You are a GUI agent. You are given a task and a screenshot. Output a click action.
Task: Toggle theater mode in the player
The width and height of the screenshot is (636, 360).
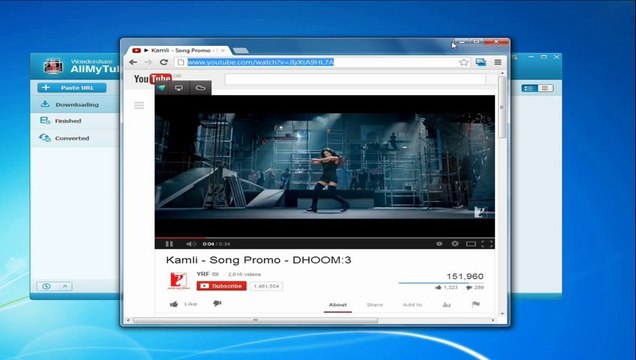coord(471,244)
